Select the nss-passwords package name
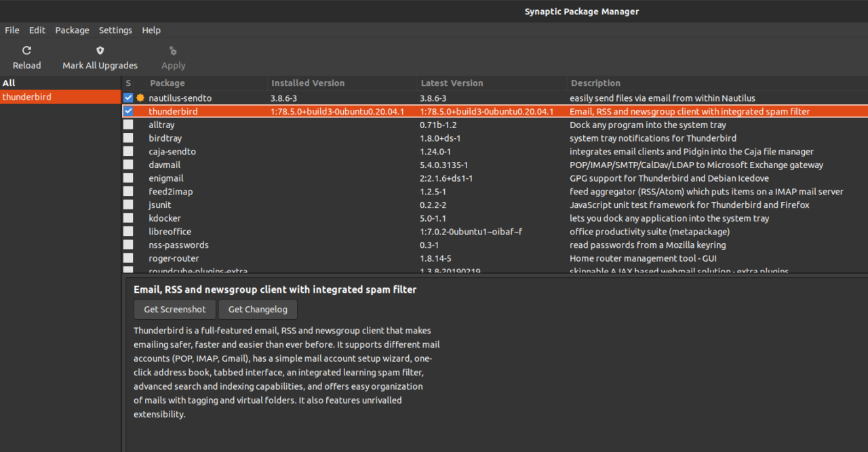 tap(178, 245)
